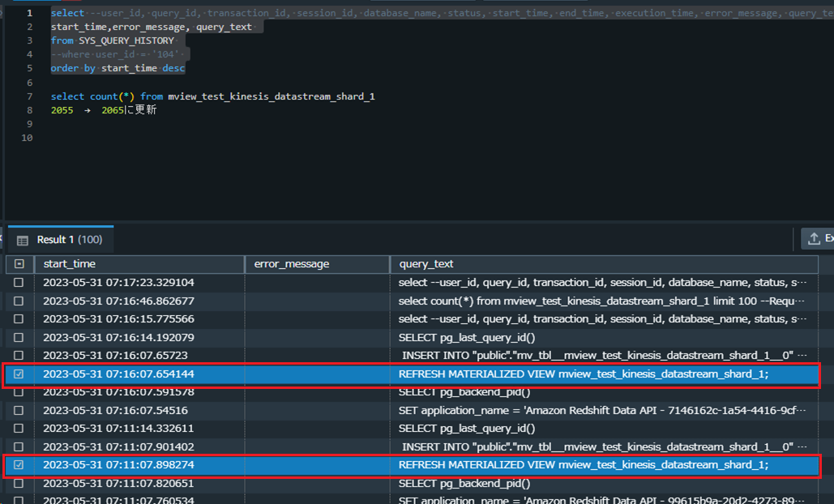834x504 pixels.
Task: Click the Export upload icon button
Action: click(814, 239)
